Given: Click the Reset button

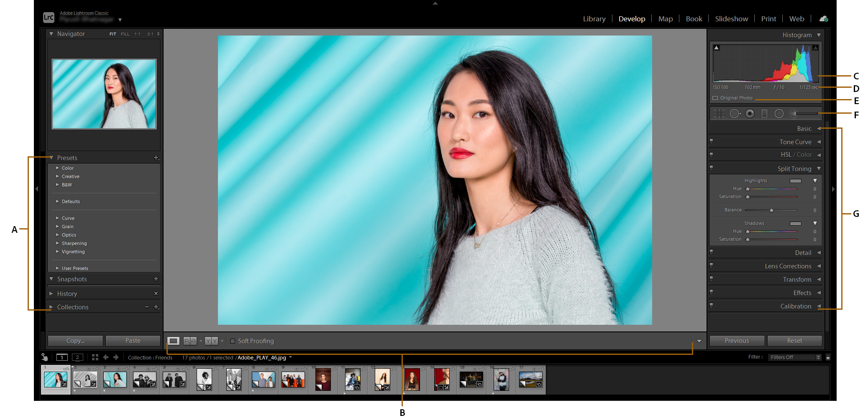Looking at the screenshot, I should 794,341.
